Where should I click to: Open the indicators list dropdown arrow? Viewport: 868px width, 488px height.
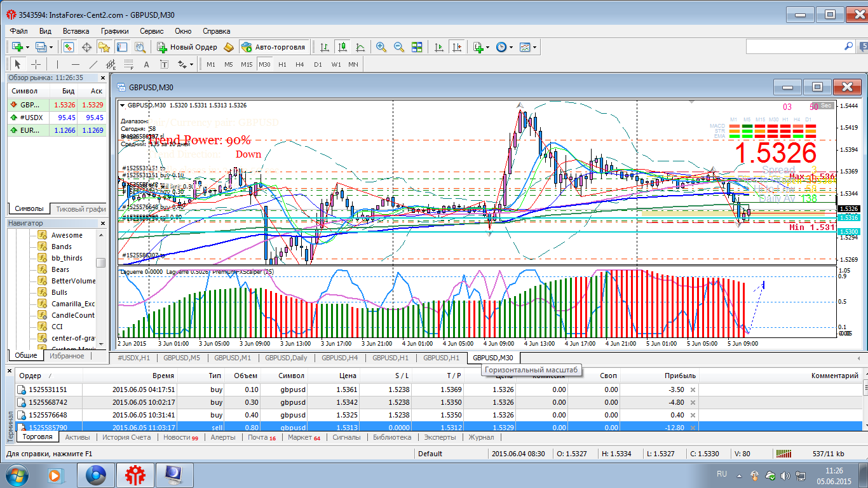point(487,47)
